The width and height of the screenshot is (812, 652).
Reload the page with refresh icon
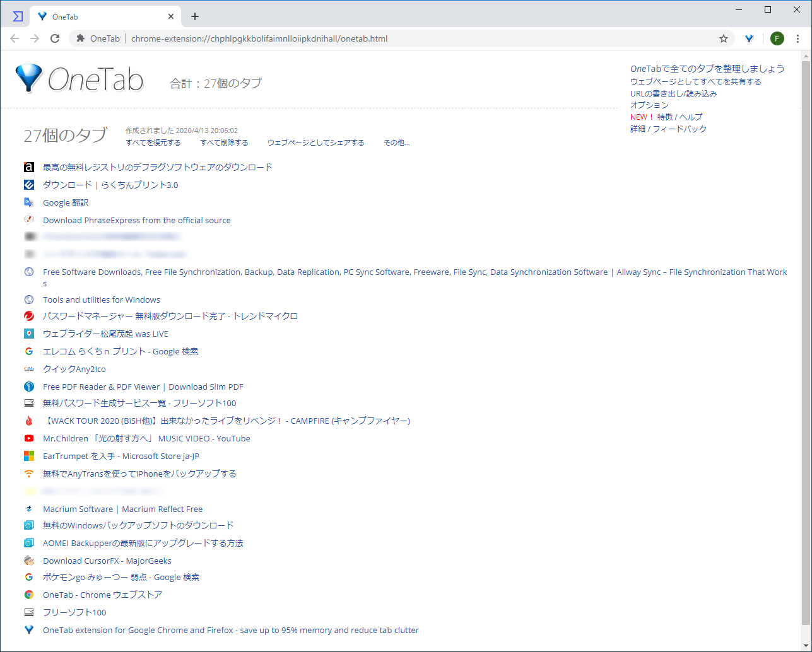(55, 38)
